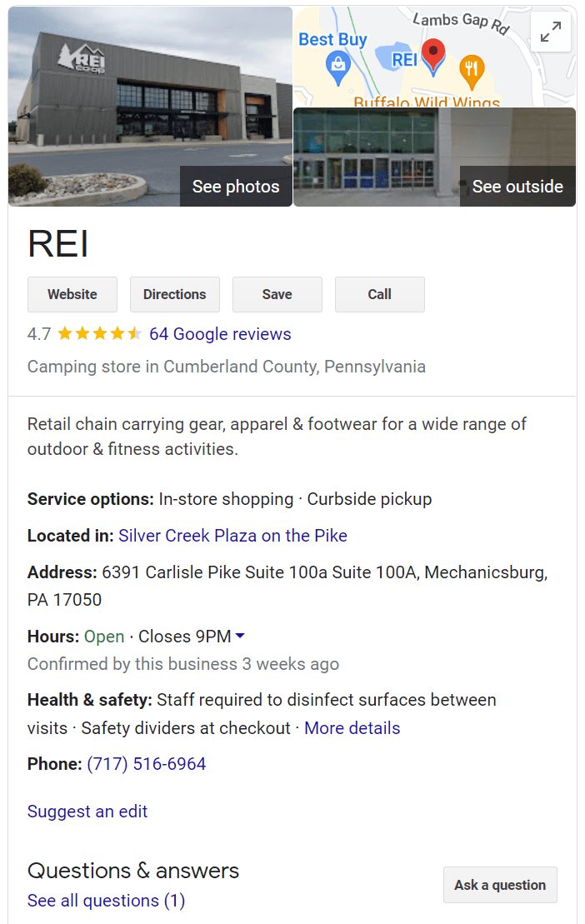Open the 64 Google reviews
The image size is (585, 924).
tap(220, 333)
